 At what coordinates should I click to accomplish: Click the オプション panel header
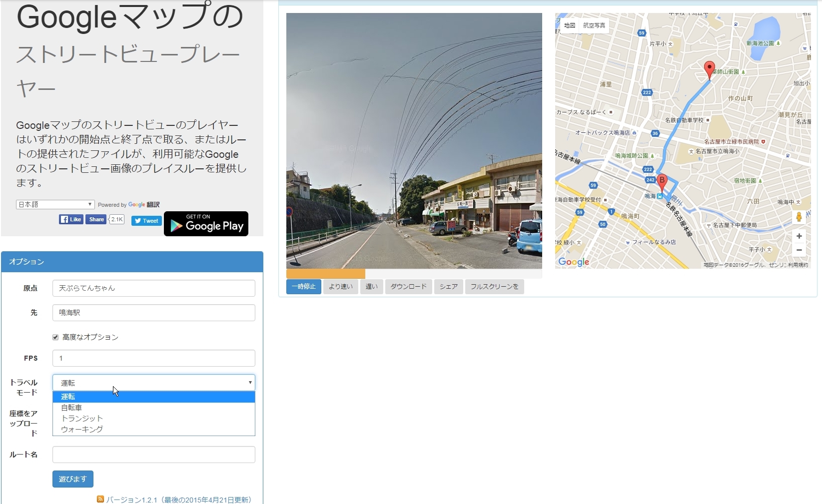tap(132, 262)
